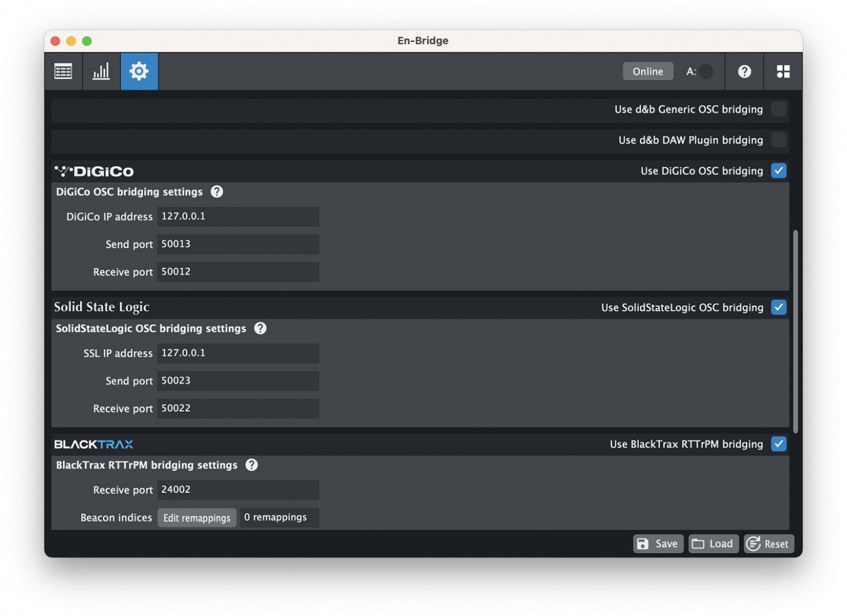
Task: Enable d&b DAW Plugin bridging checkbox
Action: coord(779,140)
